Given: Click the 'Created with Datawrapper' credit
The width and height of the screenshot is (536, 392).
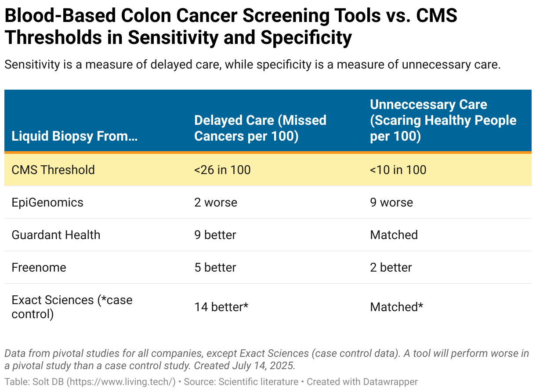Looking at the screenshot, I should [362, 381].
